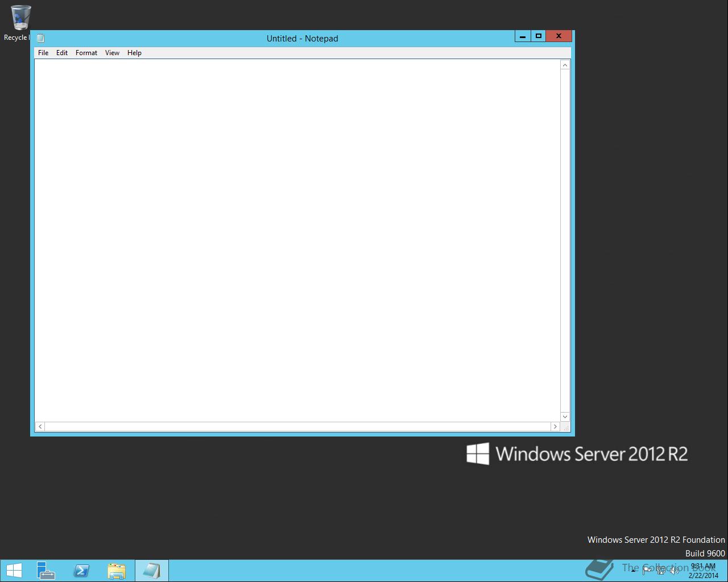Launch Server Manager from the taskbar
Screen dimensions: 728x582
pyautogui.click(x=45, y=571)
